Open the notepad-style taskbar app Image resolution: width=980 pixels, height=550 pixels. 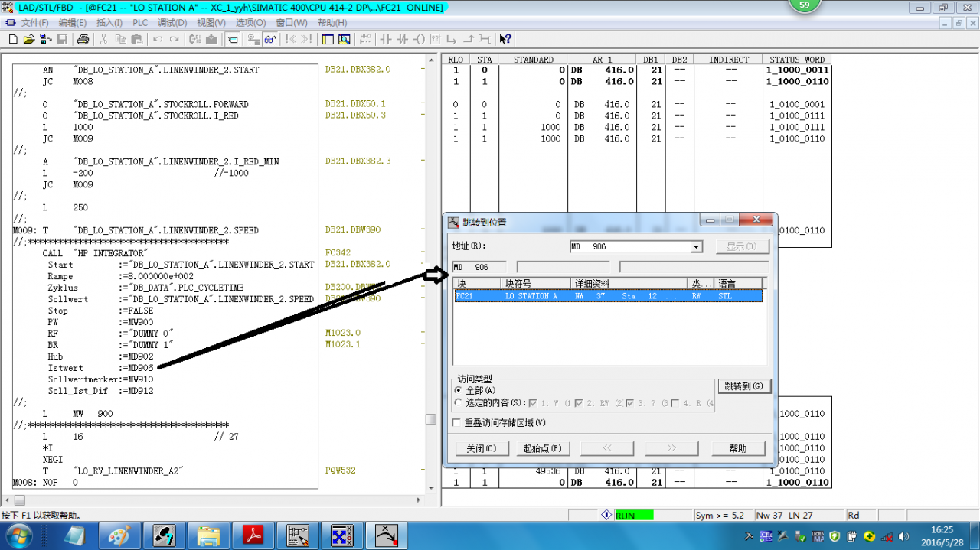pyautogui.click(x=76, y=535)
